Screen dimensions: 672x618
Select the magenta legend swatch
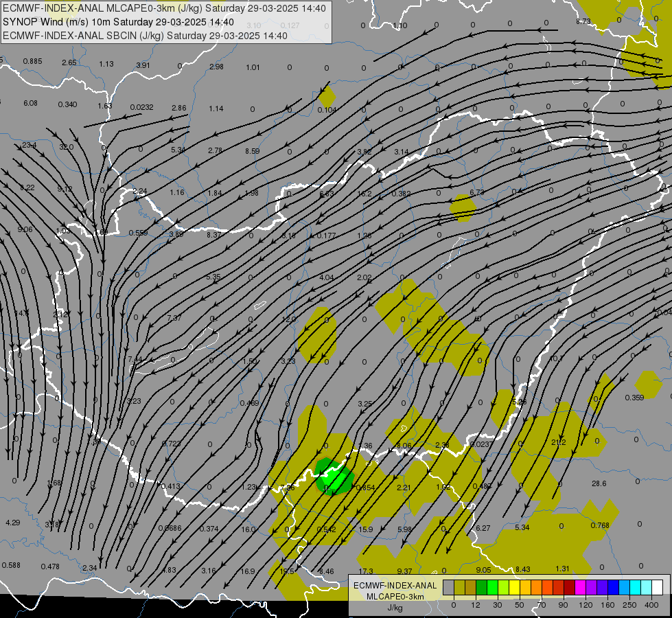pos(580,588)
